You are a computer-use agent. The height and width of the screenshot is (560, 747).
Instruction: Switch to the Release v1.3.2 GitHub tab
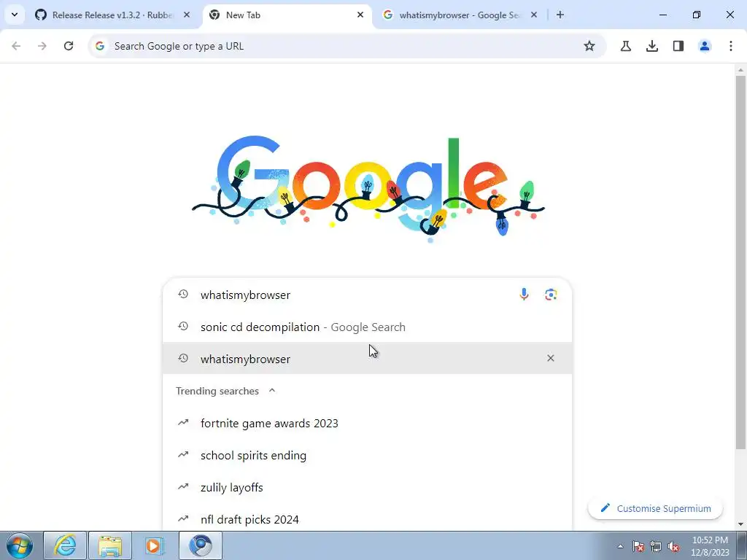(113, 15)
